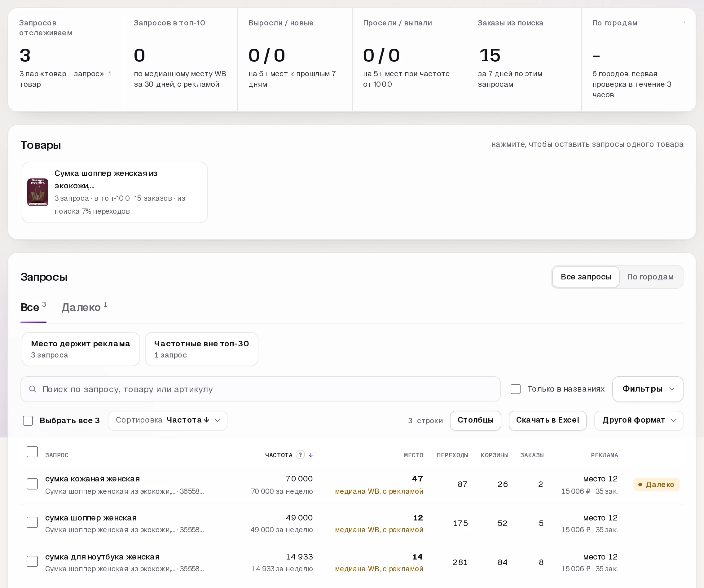Screen dimensions: 704x588
Task: Open the product thumbnail of Сумка шоппер
Action: (x=37, y=192)
